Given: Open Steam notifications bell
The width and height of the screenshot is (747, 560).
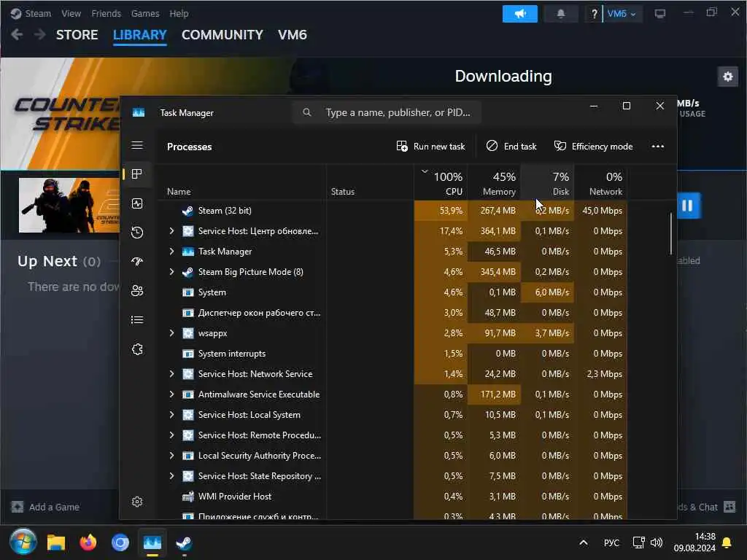Looking at the screenshot, I should (561, 14).
